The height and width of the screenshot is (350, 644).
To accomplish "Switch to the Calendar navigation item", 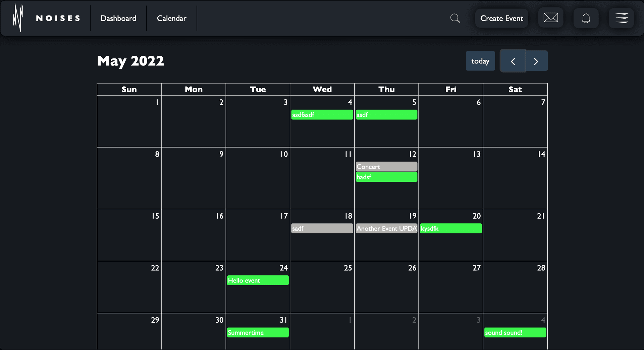I will [171, 18].
